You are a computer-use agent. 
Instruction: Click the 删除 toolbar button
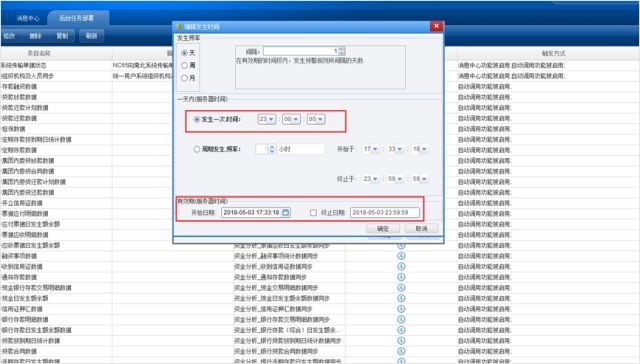36,36
